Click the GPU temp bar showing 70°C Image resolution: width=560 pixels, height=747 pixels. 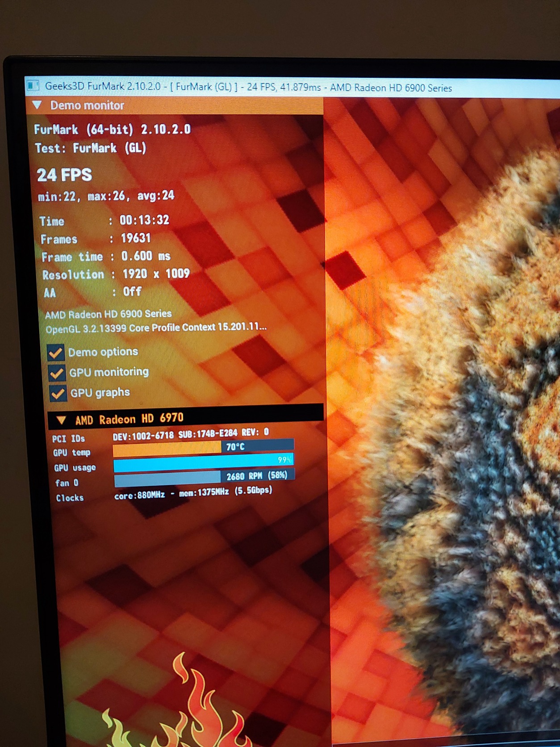pyautogui.click(x=204, y=448)
